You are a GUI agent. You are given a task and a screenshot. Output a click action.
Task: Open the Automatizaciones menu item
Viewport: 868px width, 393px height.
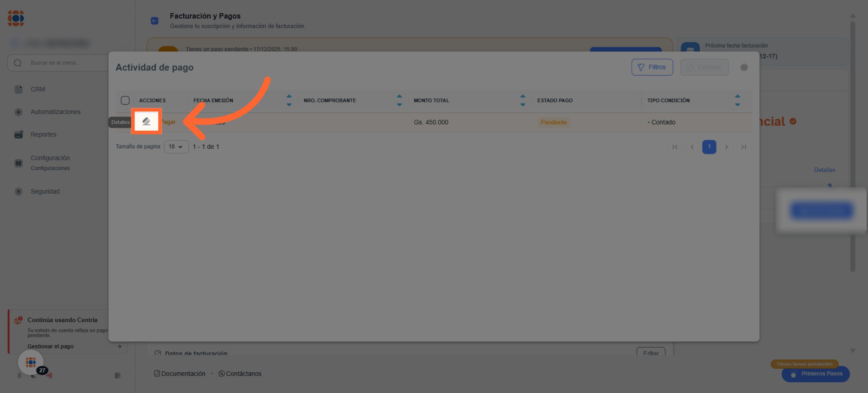point(55,112)
